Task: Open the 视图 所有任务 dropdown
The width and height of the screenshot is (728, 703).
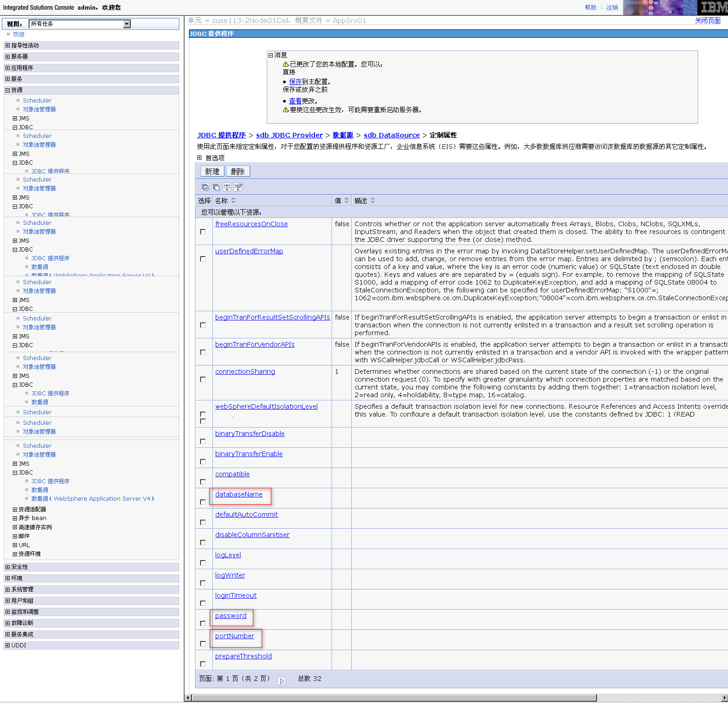Action: (80, 24)
